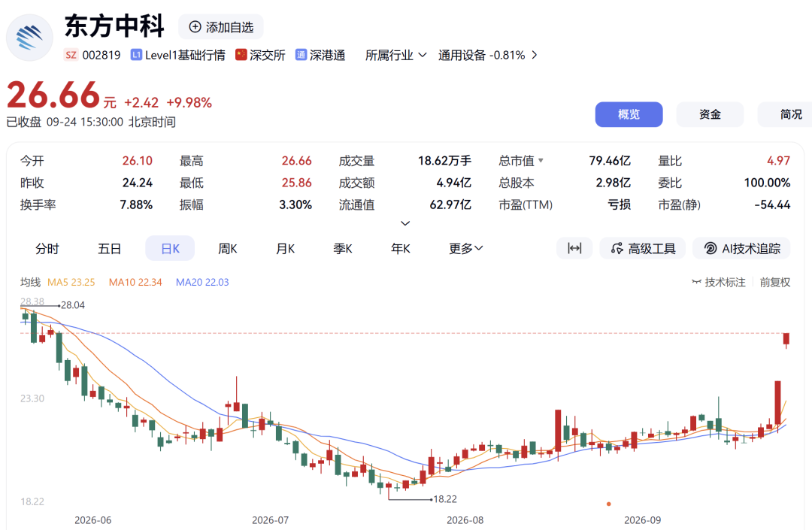Click the 东方中科 company logo

coord(29,38)
